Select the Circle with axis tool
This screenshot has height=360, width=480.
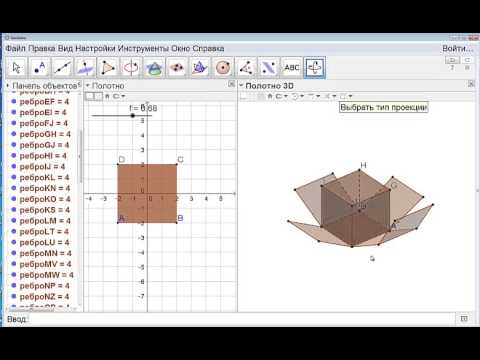[x=131, y=68]
